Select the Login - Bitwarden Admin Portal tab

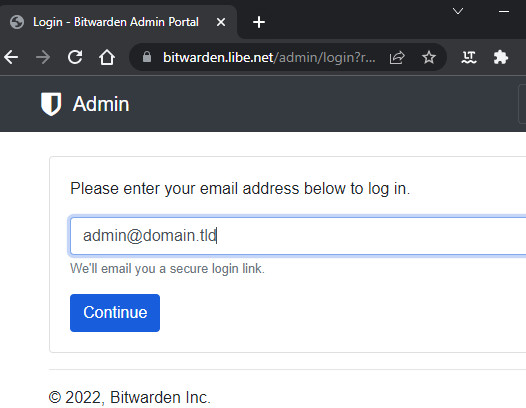(116, 22)
